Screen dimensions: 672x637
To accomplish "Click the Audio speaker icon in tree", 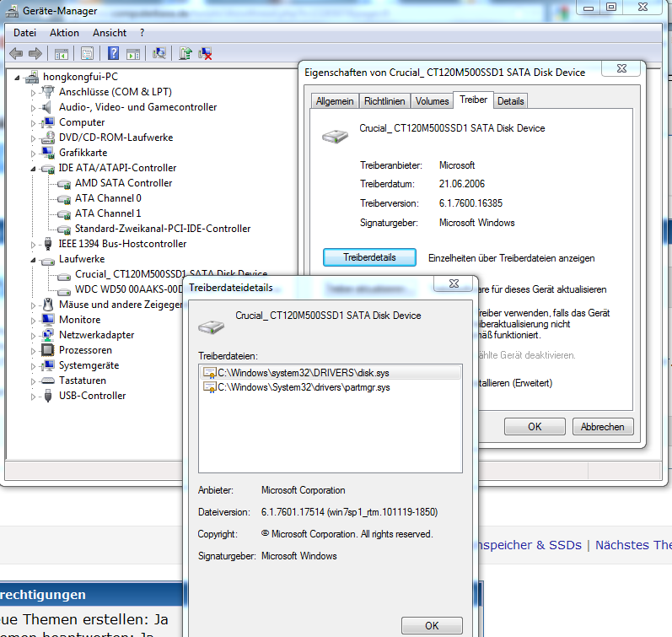I will 47,107.
